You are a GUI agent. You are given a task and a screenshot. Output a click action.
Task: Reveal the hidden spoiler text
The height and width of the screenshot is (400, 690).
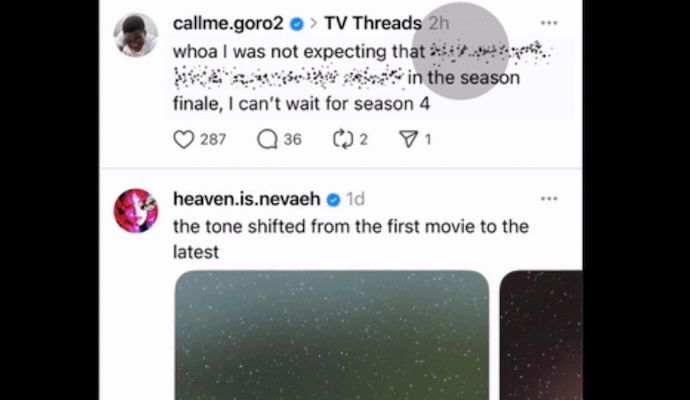tap(362, 64)
